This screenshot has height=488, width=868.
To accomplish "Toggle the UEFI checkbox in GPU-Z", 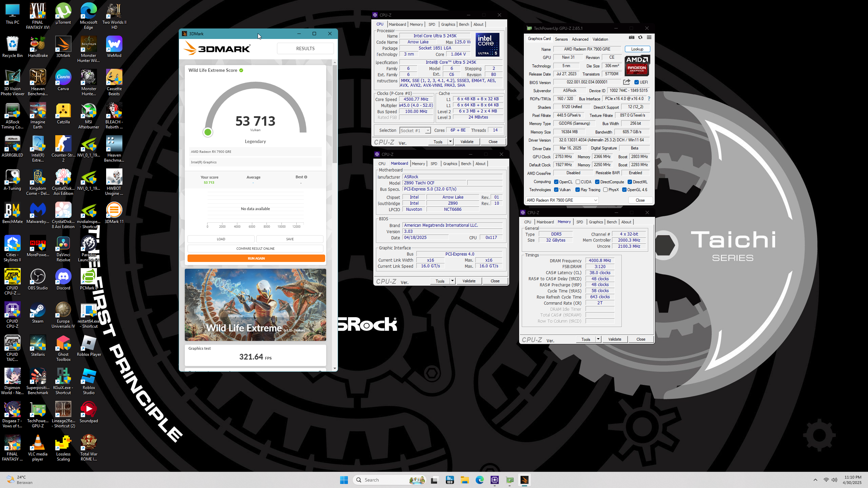I will click(636, 82).
